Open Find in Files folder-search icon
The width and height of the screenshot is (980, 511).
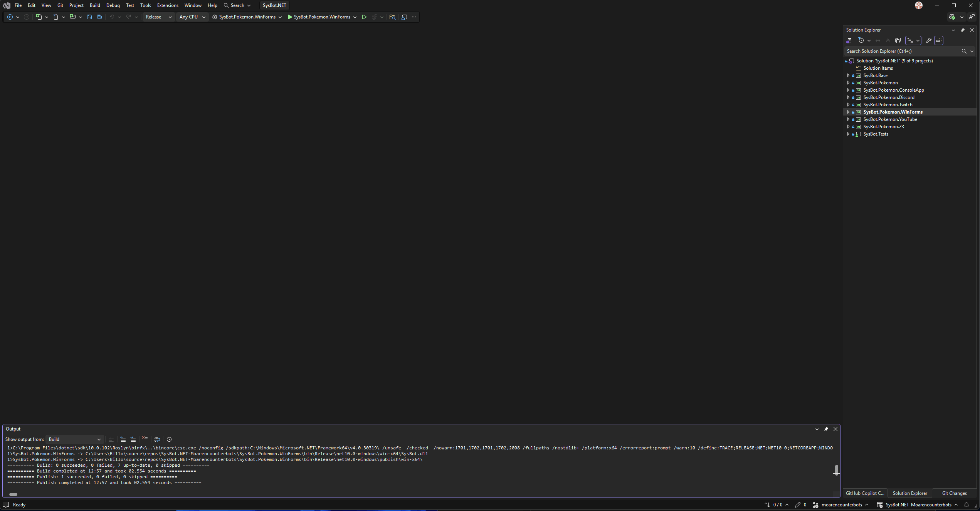click(x=392, y=17)
